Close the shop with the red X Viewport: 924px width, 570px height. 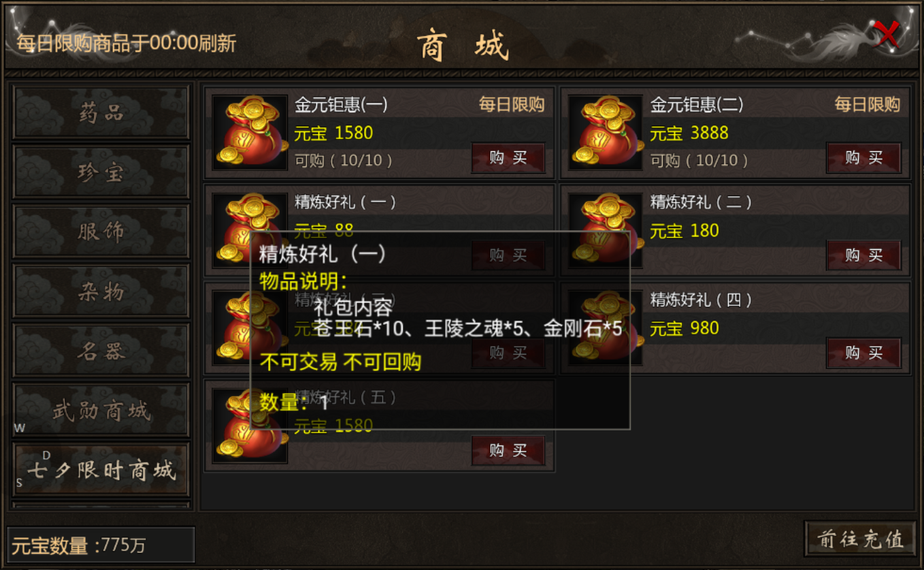887,33
